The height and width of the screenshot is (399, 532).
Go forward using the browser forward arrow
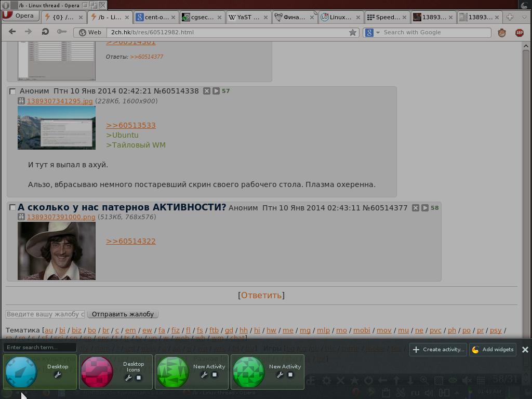[28, 32]
